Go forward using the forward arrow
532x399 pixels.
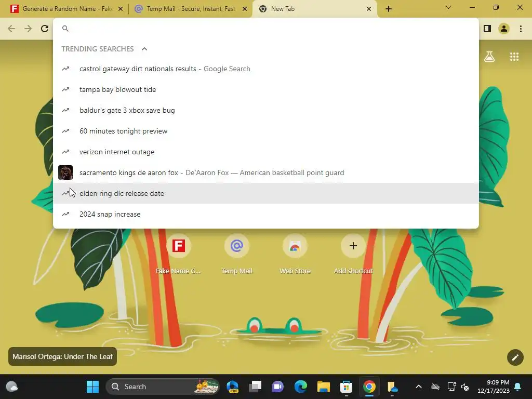(x=28, y=29)
